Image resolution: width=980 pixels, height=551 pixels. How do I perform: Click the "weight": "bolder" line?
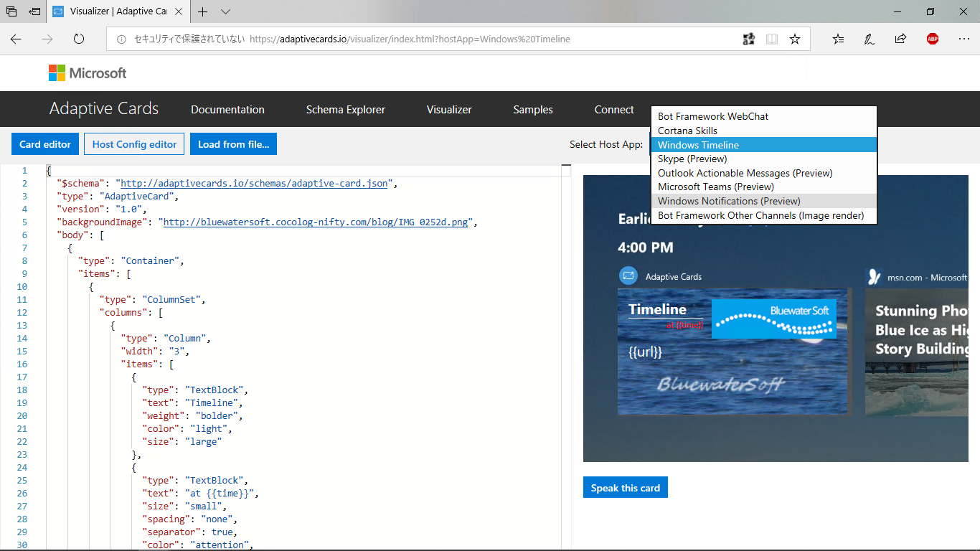(x=192, y=415)
